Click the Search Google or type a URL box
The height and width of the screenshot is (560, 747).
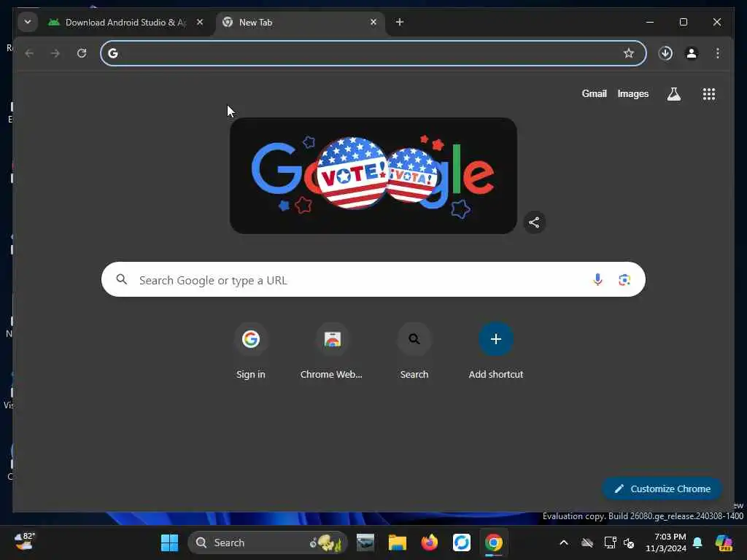click(x=373, y=279)
